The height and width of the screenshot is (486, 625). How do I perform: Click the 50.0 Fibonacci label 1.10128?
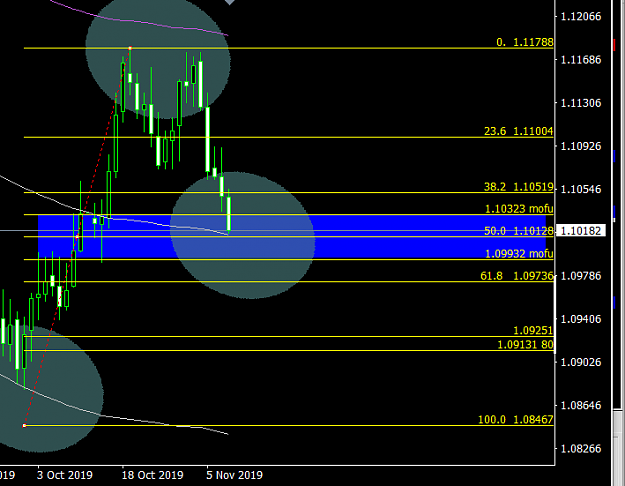(519, 231)
